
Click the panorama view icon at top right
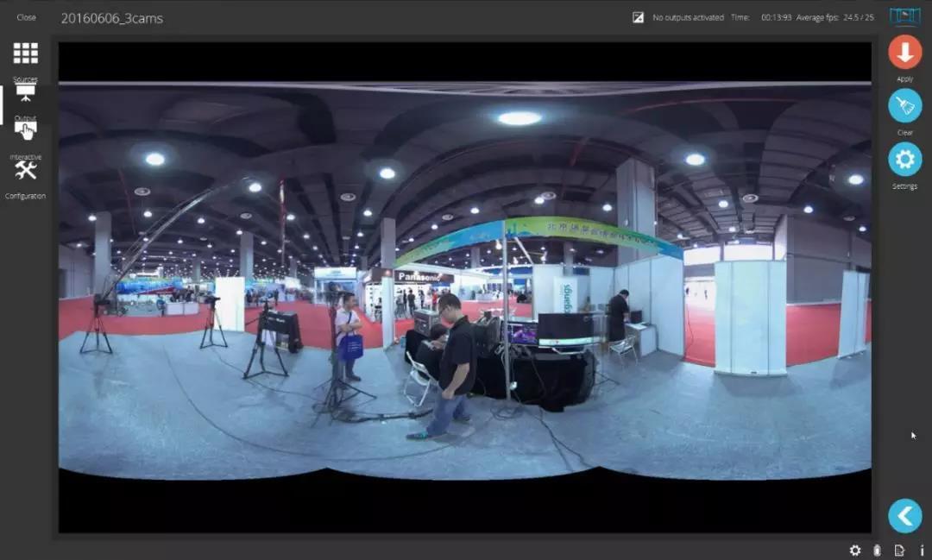(x=904, y=16)
